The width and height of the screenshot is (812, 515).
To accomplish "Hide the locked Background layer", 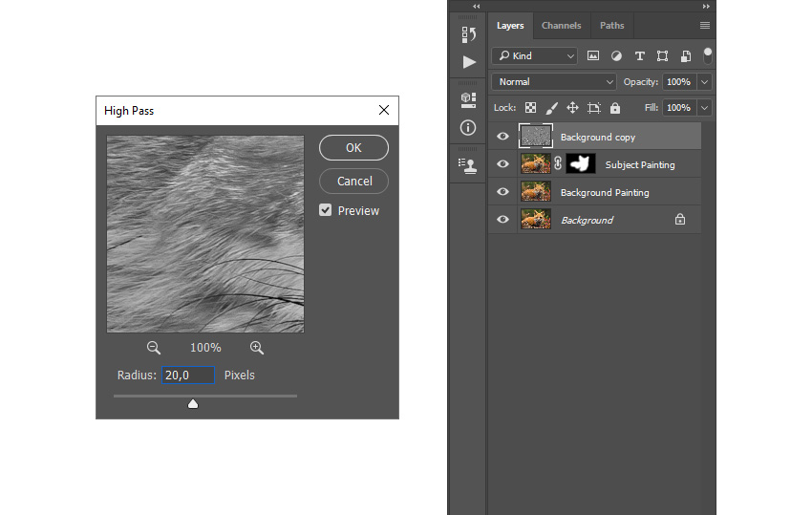I will (x=502, y=219).
